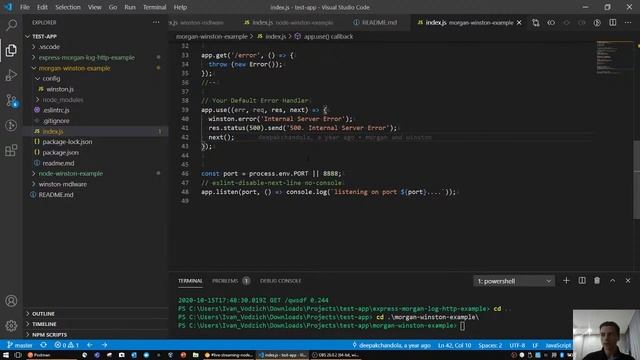Image resolution: width=640 pixels, height=360 pixels.
Task: Expand the TIMELINE section
Action: [x=44, y=324]
